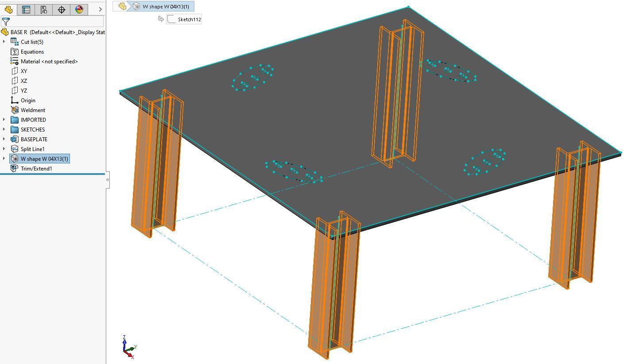Click the Material not specified icon
Viewport: 631px width, 364px height.
point(14,61)
